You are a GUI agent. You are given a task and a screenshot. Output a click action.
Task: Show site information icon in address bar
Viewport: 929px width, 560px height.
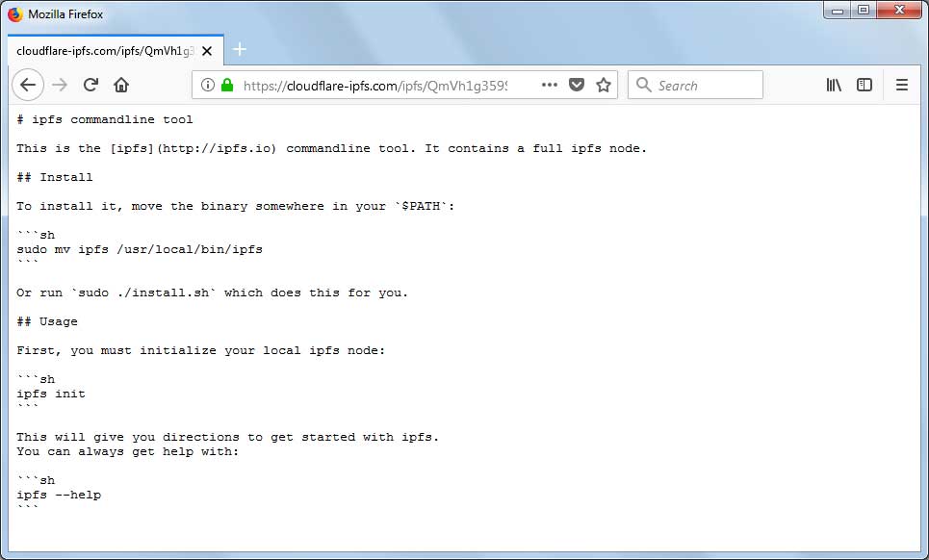click(x=207, y=85)
